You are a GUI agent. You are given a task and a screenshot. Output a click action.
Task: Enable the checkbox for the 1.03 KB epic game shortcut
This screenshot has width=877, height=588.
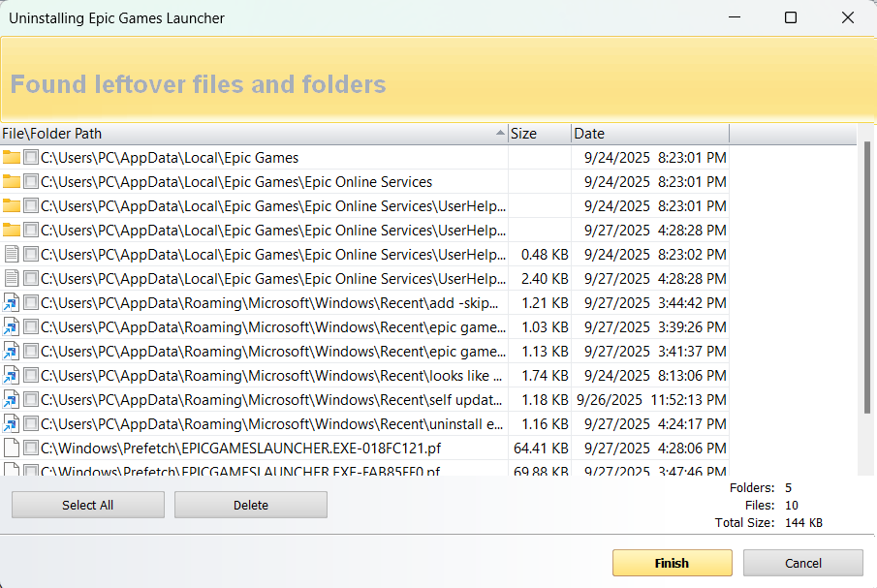[x=31, y=327]
